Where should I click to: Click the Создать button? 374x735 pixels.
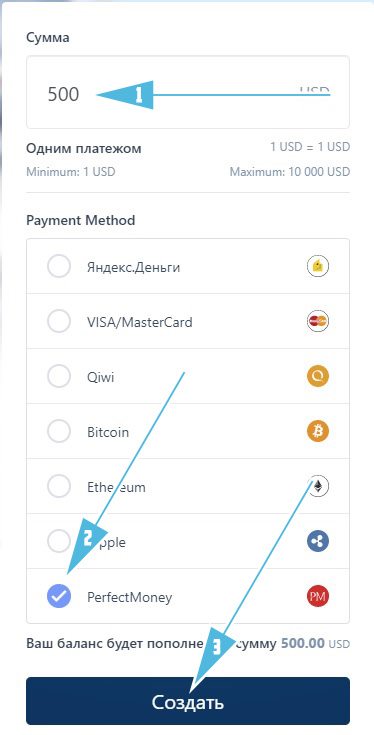coord(188,701)
